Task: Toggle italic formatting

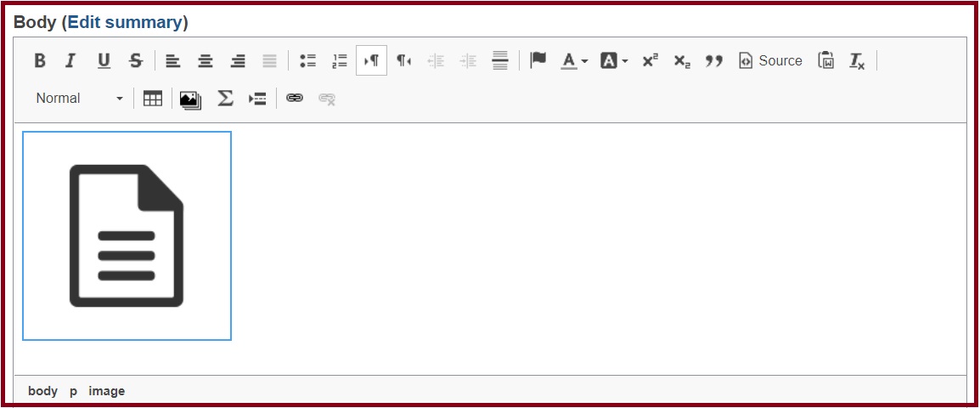Action: coord(70,60)
